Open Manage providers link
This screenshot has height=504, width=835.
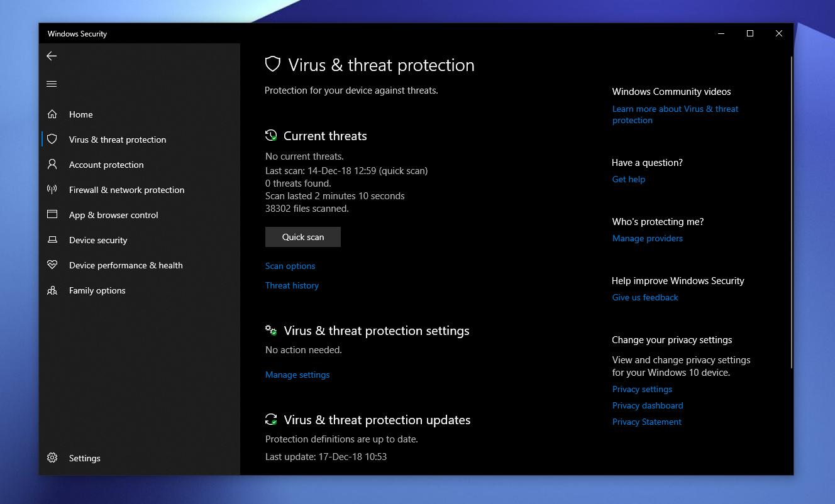click(x=648, y=238)
